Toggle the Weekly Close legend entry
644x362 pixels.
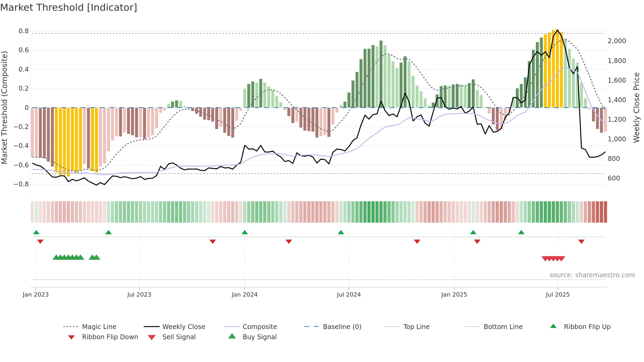point(174,327)
